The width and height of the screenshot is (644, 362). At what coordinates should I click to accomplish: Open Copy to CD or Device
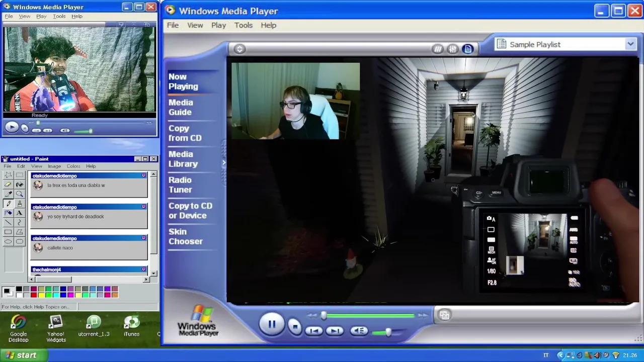pos(190,211)
